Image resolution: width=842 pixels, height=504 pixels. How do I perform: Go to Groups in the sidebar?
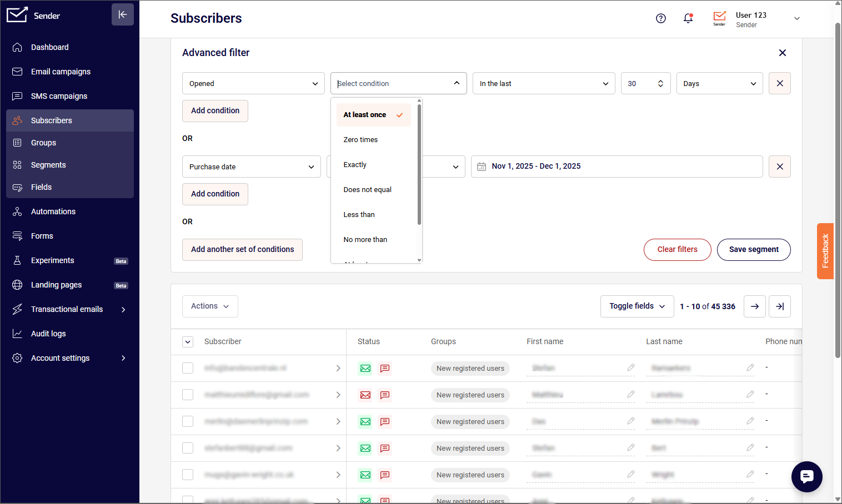(x=43, y=143)
